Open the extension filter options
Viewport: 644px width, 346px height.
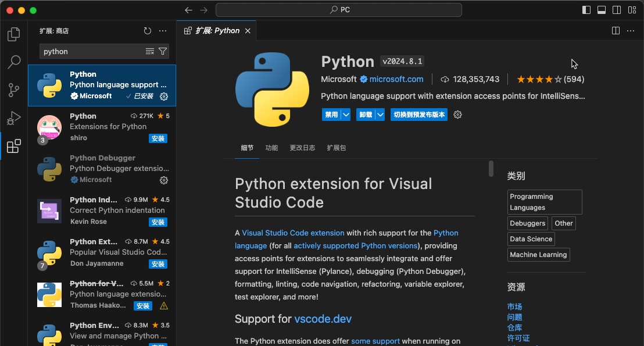tap(163, 51)
